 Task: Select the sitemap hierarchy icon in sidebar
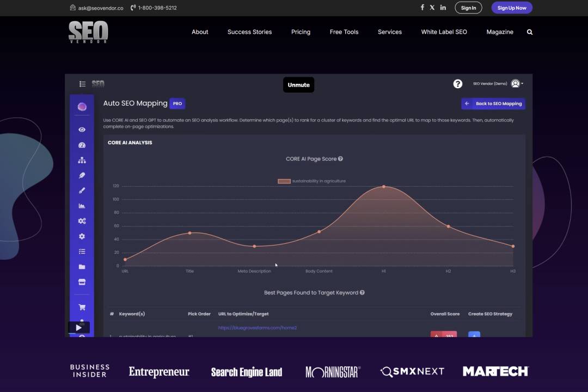[x=82, y=160]
